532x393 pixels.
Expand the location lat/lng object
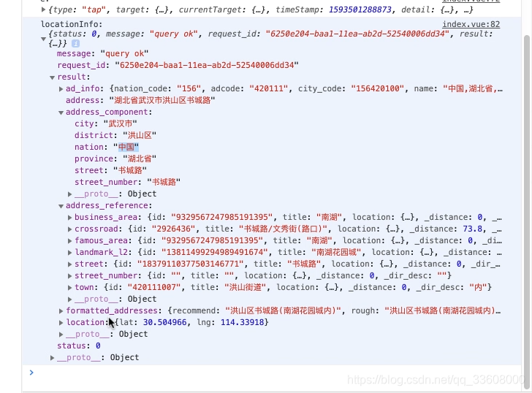coord(61,322)
